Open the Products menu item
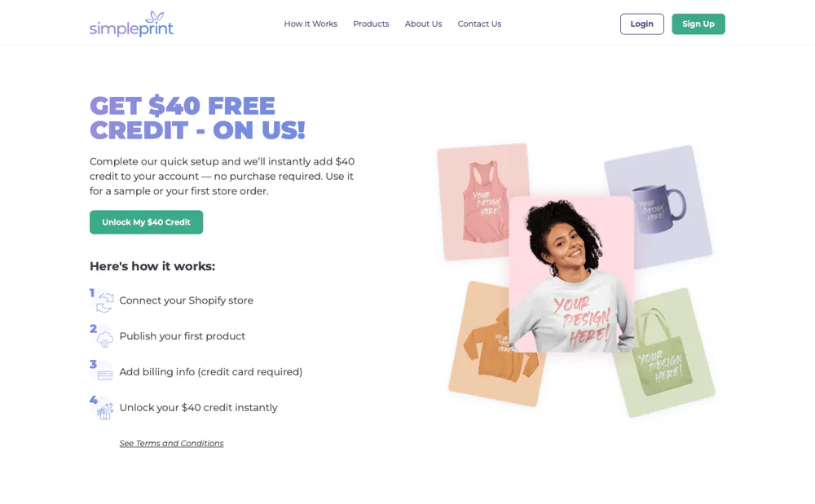 371,24
